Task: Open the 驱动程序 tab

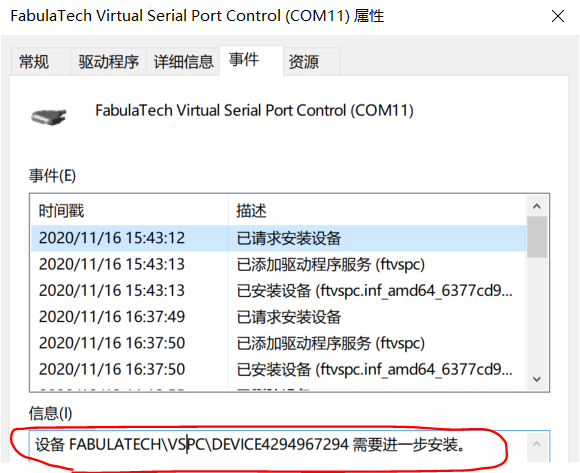Action: (x=108, y=61)
